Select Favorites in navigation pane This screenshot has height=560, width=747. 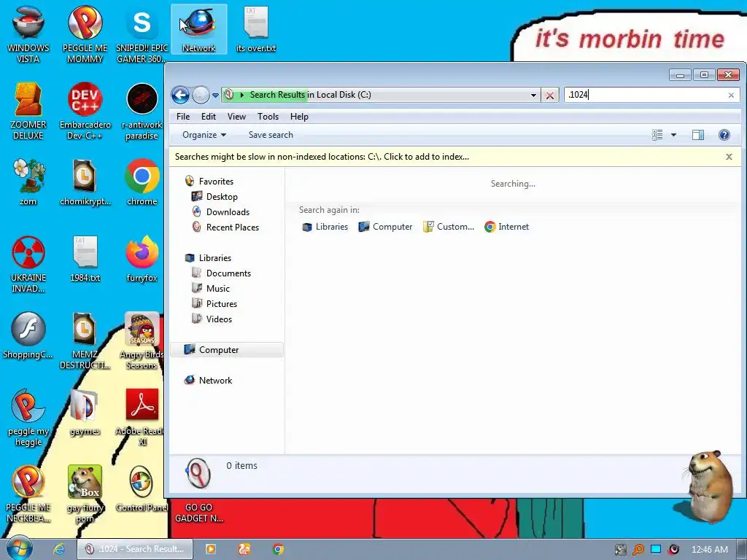[209, 182]
